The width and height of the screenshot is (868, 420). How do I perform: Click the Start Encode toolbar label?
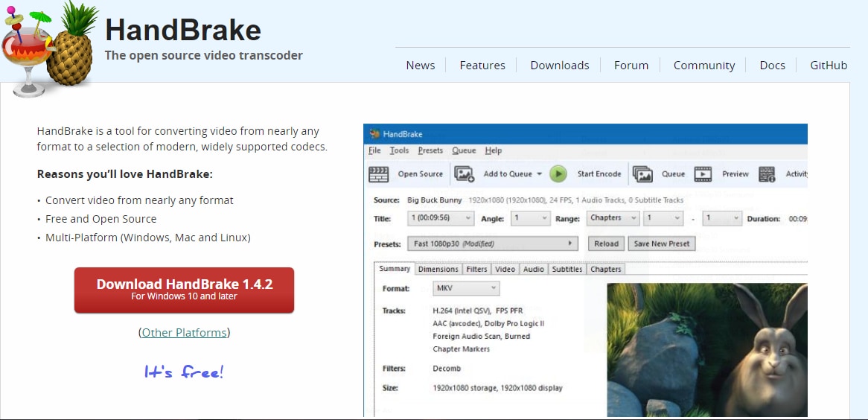(599, 174)
